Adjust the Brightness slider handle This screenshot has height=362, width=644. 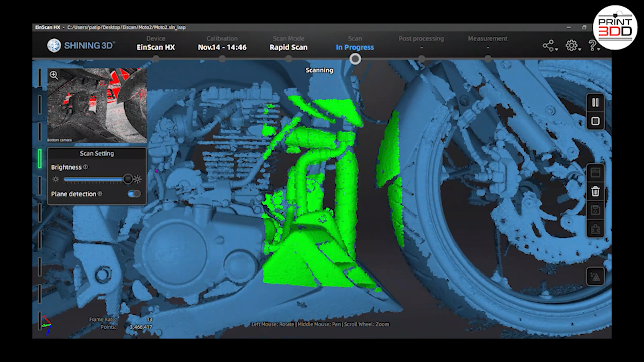(x=128, y=179)
